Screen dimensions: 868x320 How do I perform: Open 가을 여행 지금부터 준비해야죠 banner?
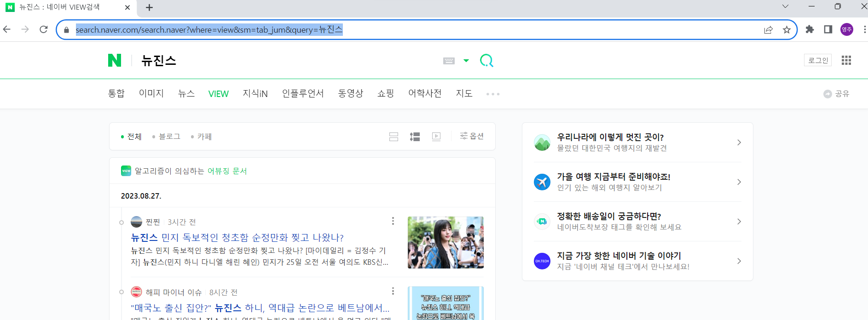click(x=637, y=182)
